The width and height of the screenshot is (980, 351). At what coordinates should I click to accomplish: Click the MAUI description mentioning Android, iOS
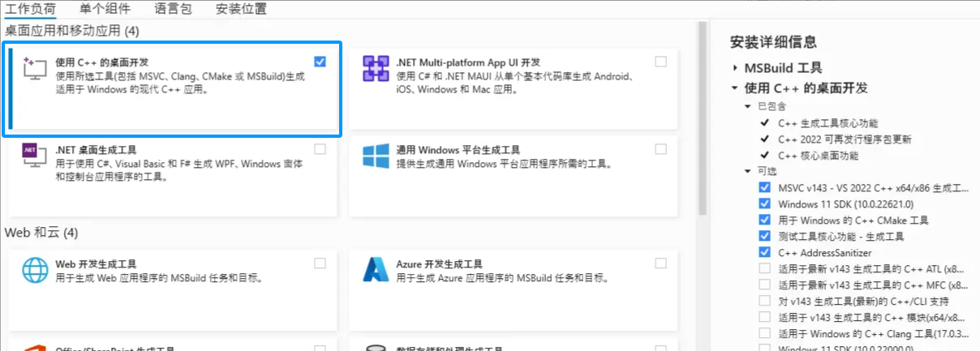(515, 83)
